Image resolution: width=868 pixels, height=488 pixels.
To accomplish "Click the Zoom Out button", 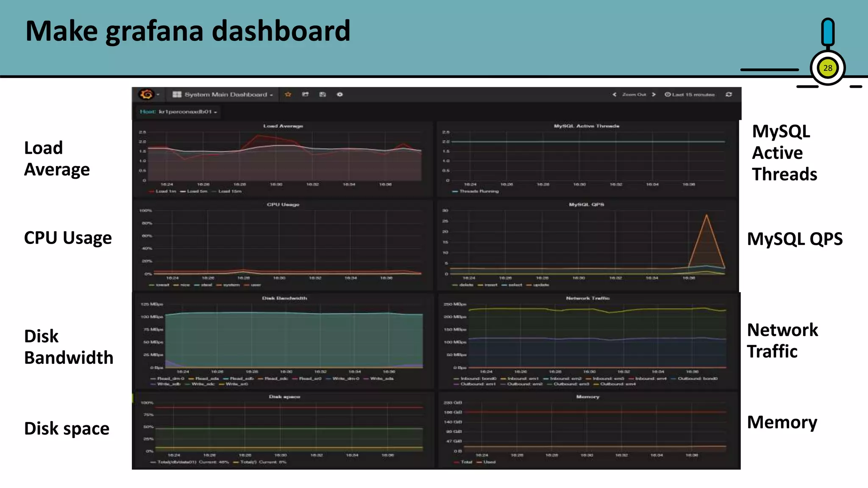I will [x=634, y=94].
